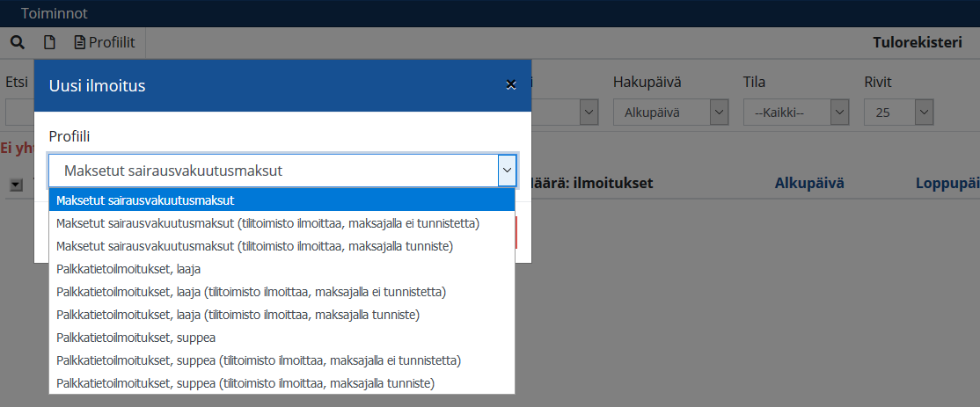
Task: Click the magnifying glass search icon
Action: (x=17, y=42)
